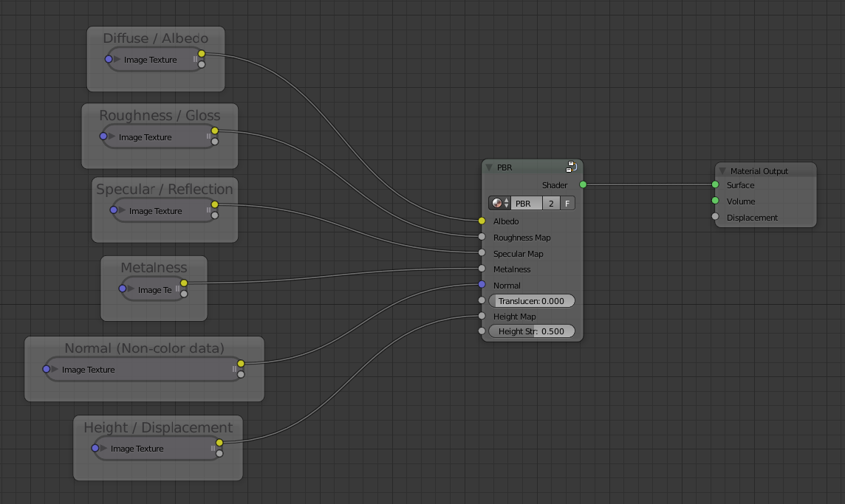Select the Diffuse / Albedo frame title
Screen dimensions: 845x504
156,38
